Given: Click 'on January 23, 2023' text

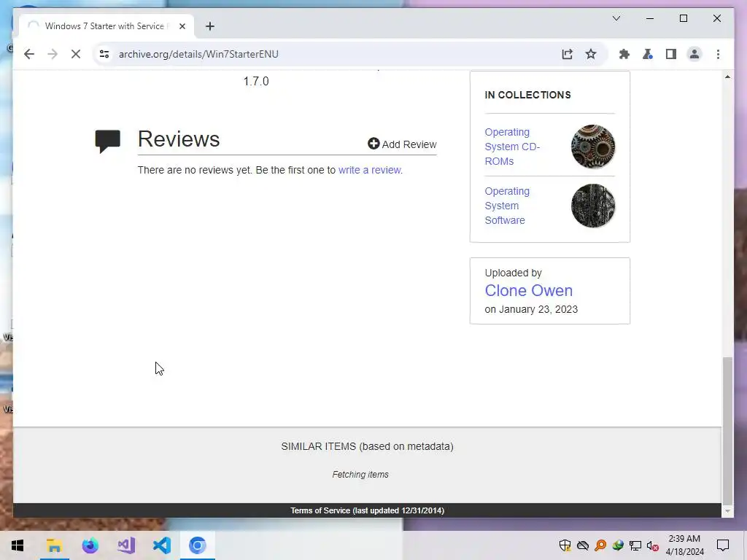Looking at the screenshot, I should 531,309.
